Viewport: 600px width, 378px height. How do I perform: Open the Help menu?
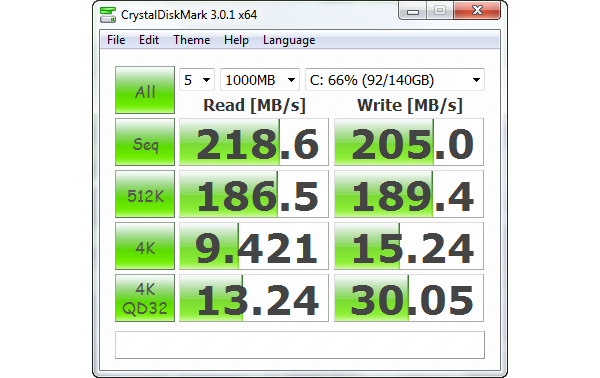(x=236, y=40)
